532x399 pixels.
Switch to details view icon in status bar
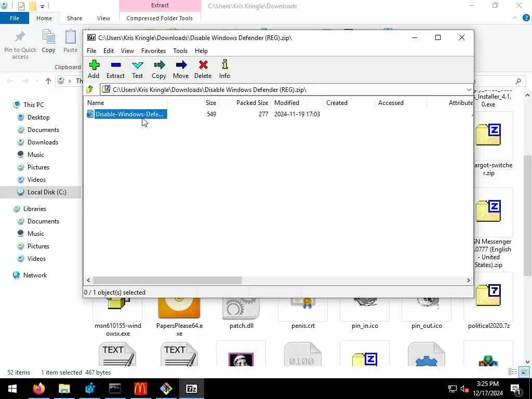[513, 372]
